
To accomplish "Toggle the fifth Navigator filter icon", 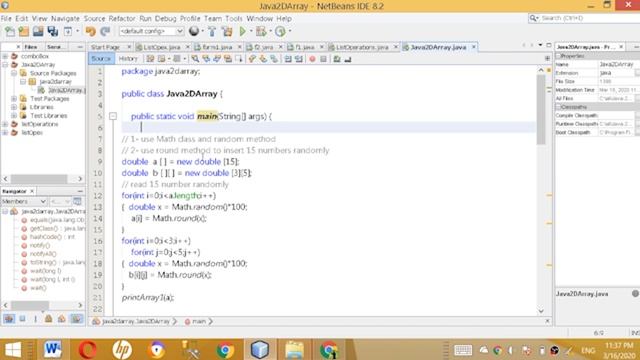I will point(62,319).
